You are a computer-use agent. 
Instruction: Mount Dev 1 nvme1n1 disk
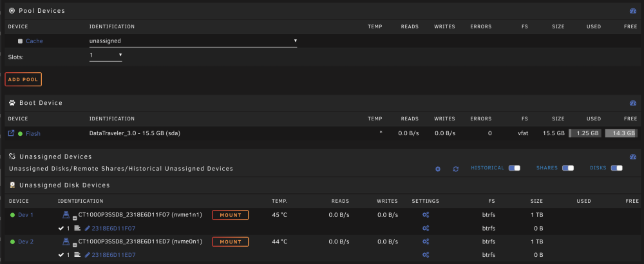pyautogui.click(x=231, y=214)
